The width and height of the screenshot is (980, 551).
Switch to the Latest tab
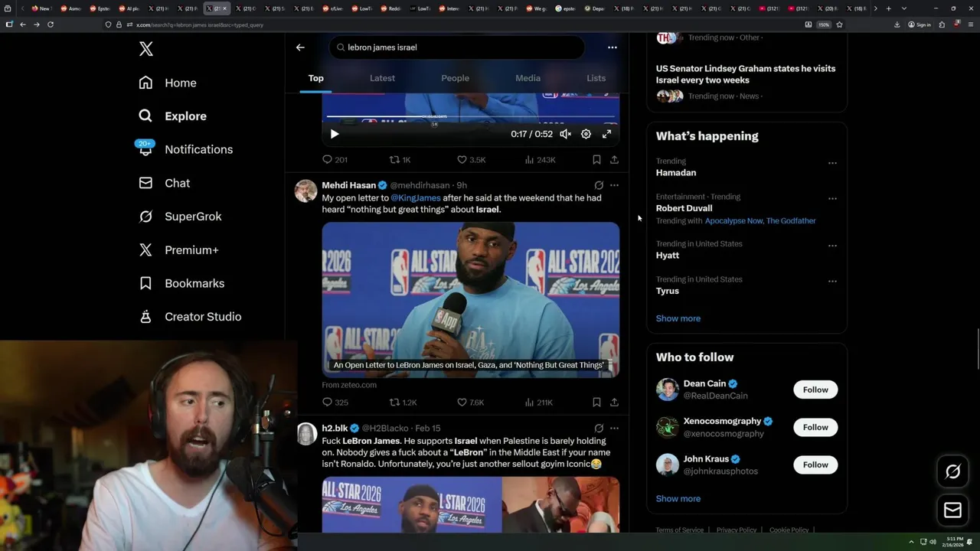pos(382,78)
